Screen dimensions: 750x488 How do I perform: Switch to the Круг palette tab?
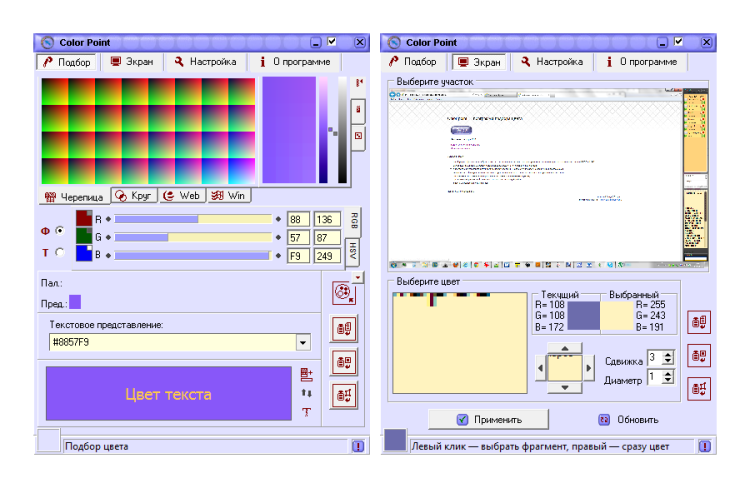click(x=134, y=196)
